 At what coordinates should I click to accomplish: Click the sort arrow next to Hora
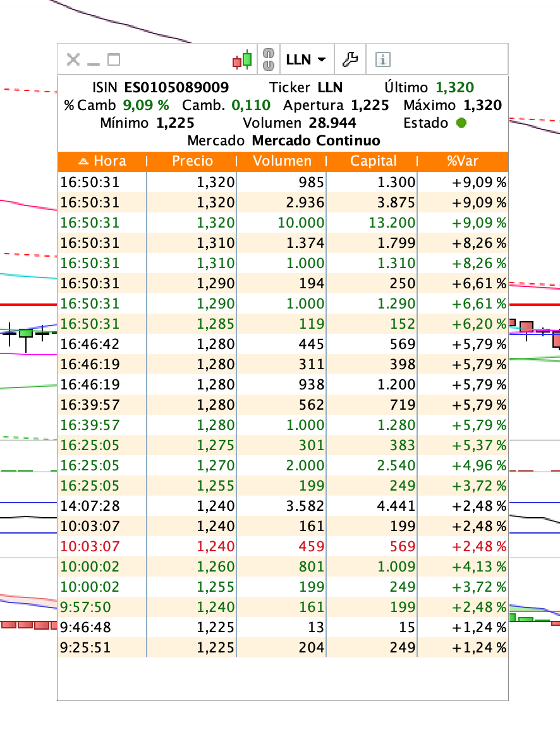click(x=83, y=161)
